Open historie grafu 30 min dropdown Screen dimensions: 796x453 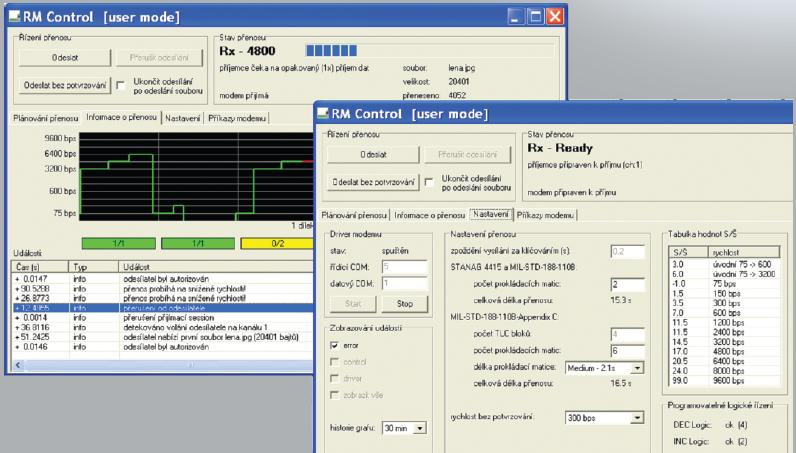[420, 429]
